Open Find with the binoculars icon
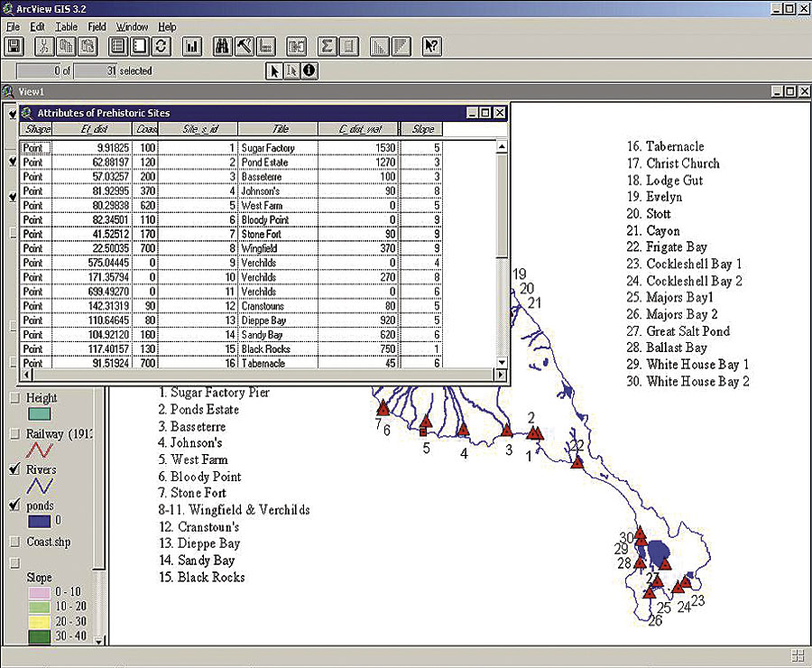Image resolution: width=812 pixels, height=668 pixels. 223,47
